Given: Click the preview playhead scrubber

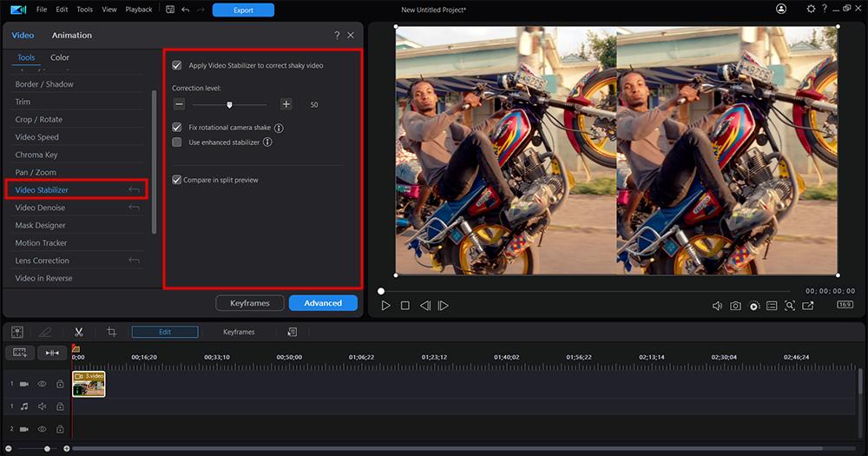Looking at the screenshot, I should tap(381, 291).
